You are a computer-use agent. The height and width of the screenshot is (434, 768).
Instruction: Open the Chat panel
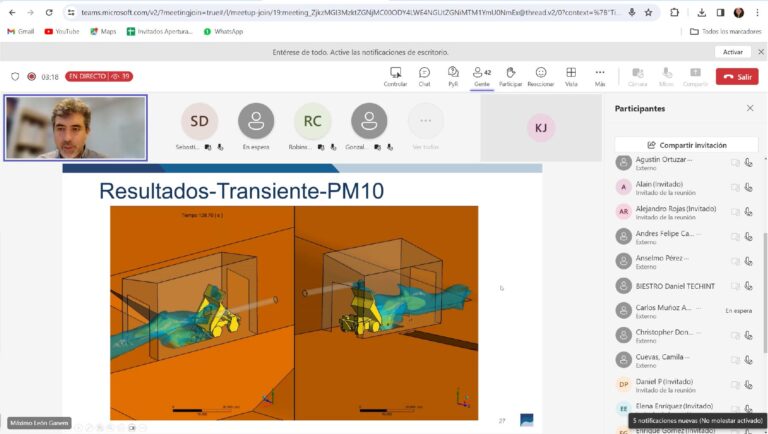[424, 77]
